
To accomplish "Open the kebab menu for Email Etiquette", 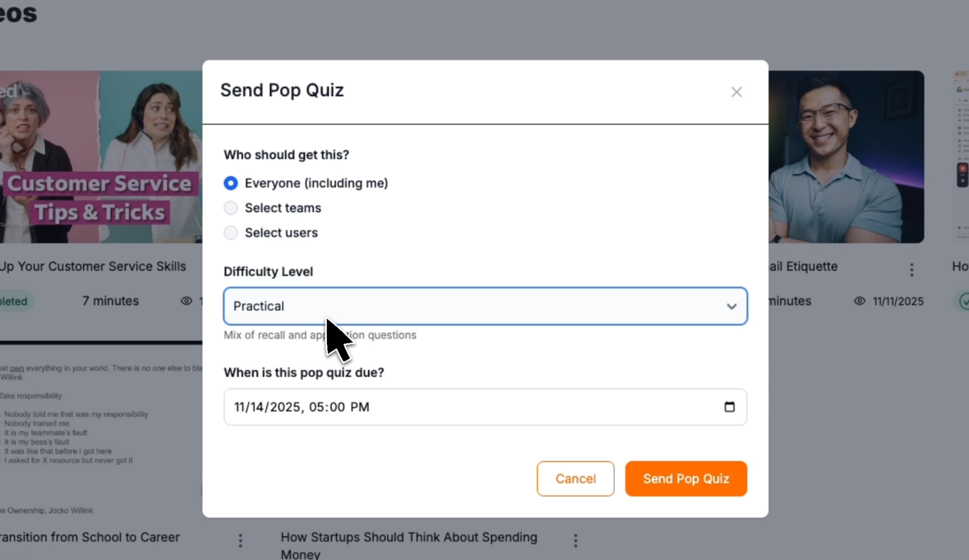I will click(x=911, y=269).
